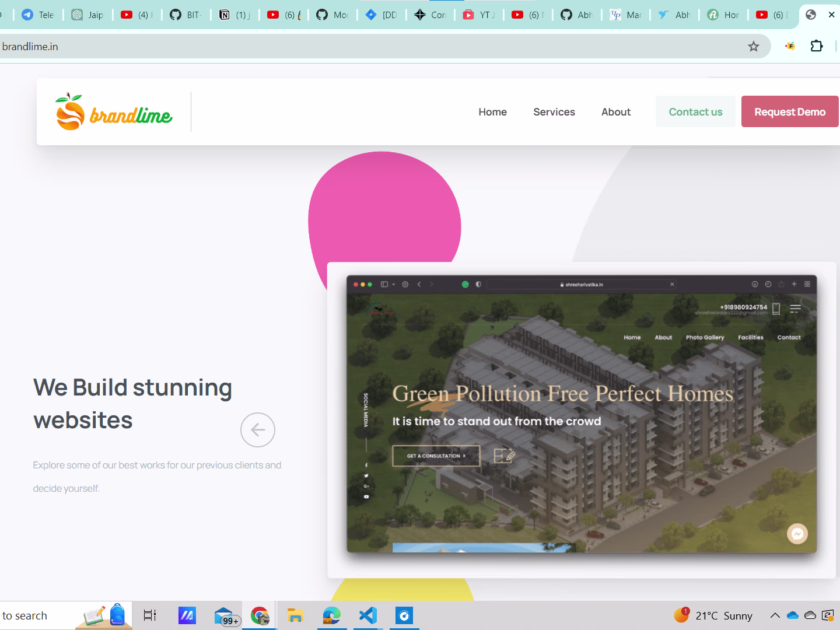Click the Get A Consultation button in mockup
Viewport: 840px width, 630px height.
tap(436, 456)
